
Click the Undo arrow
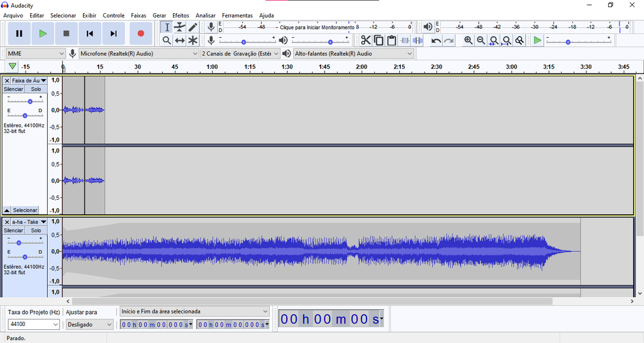(436, 40)
